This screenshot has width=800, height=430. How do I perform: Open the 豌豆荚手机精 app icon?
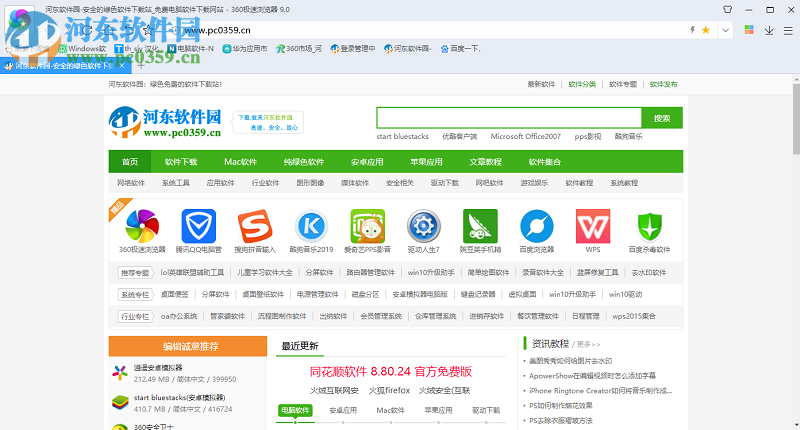click(480, 226)
